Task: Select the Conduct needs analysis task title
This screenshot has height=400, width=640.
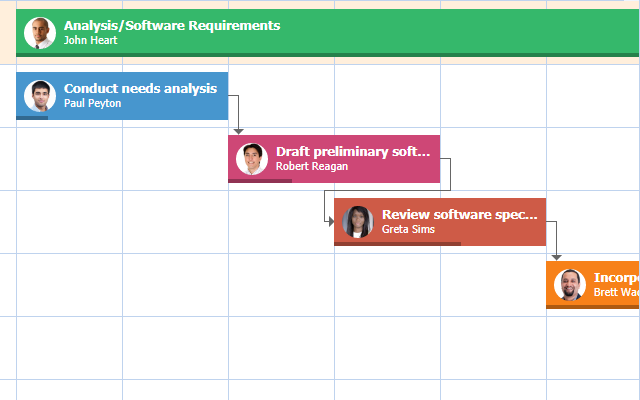Action: (x=140, y=88)
